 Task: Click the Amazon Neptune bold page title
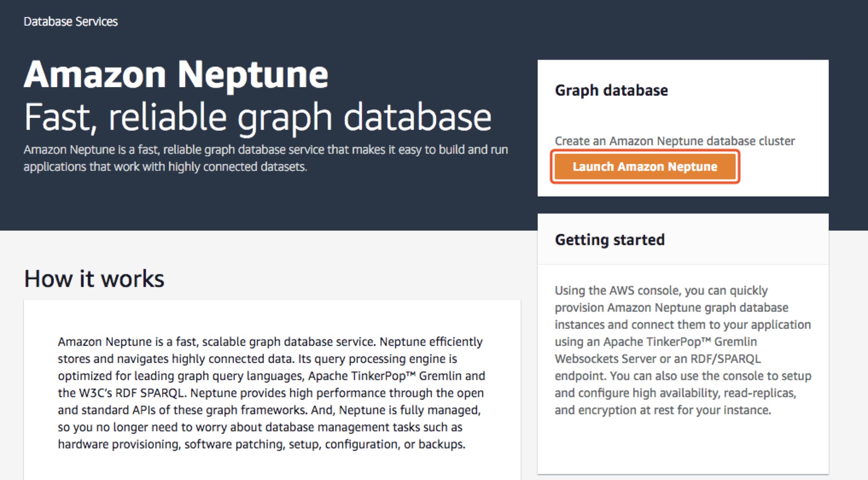(x=176, y=75)
